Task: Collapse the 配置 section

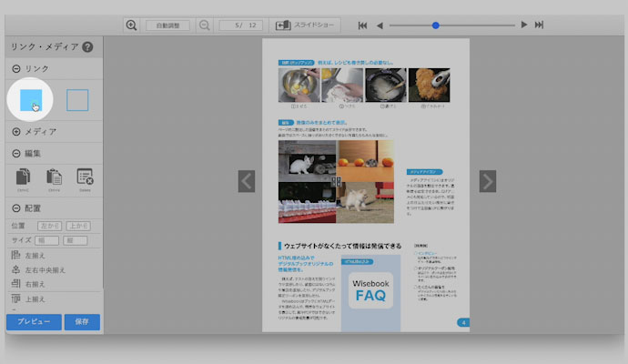Action: click(x=16, y=208)
